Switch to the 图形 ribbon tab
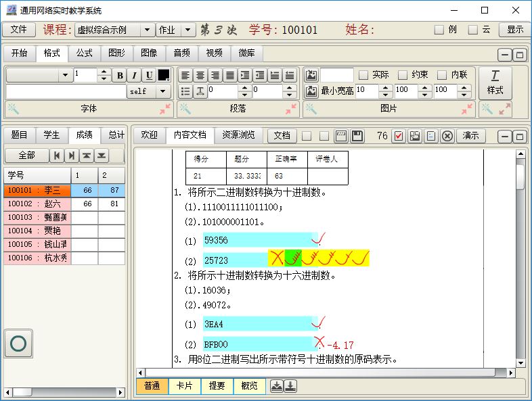The height and width of the screenshot is (401, 532). [116, 53]
